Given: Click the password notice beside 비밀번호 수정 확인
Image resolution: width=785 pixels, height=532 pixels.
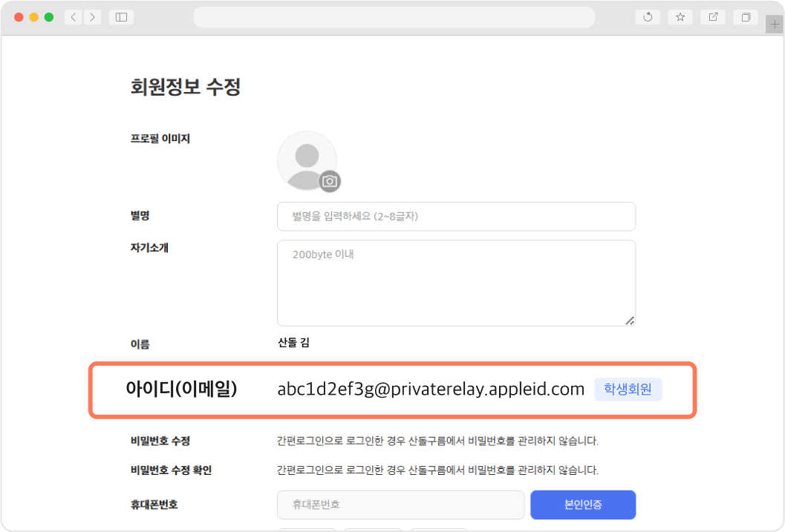Looking at the screenshot, I should click(x=437, y=470).
